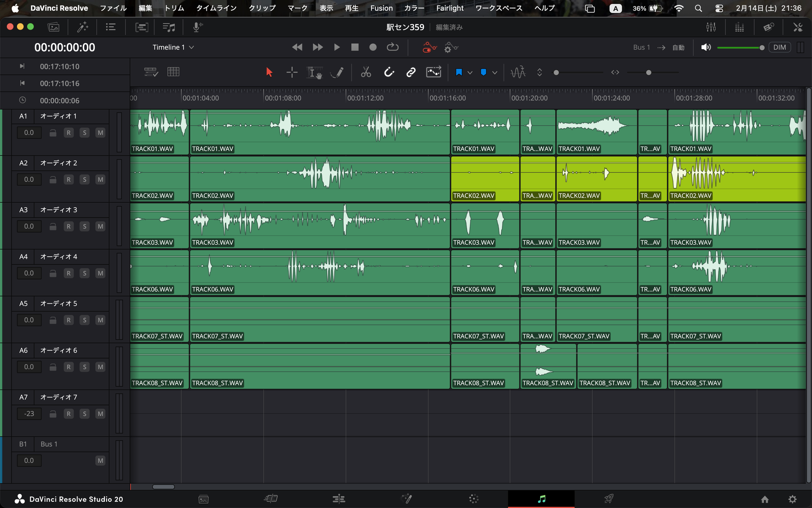The height and width of the screenshot is (508, 812).
Task: Arm record on オーディオ 5 track
Action: [x=69, y=320]
